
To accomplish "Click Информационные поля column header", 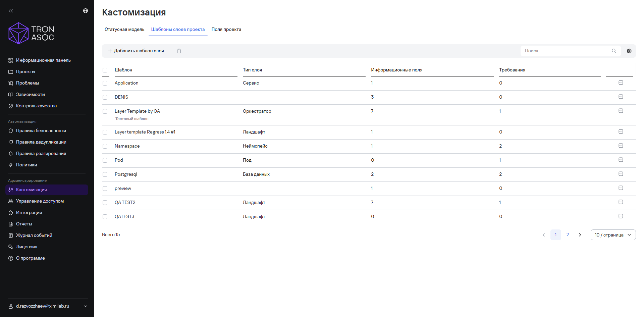I will click(397, 70).
